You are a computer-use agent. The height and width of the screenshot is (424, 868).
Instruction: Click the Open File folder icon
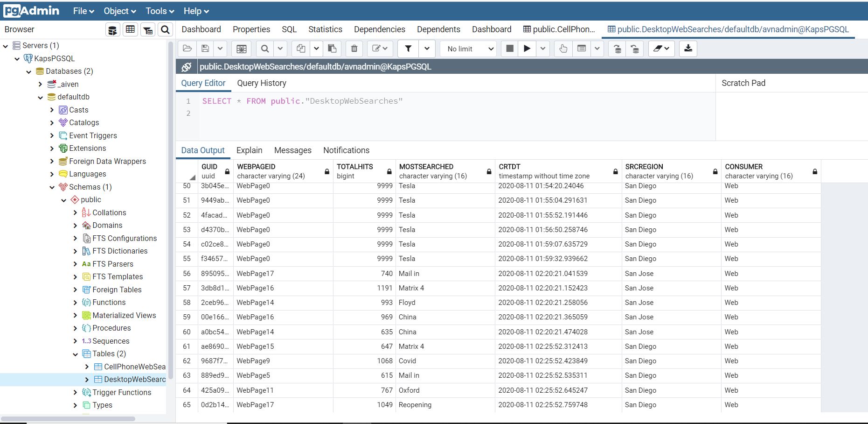tap(187, 49)
